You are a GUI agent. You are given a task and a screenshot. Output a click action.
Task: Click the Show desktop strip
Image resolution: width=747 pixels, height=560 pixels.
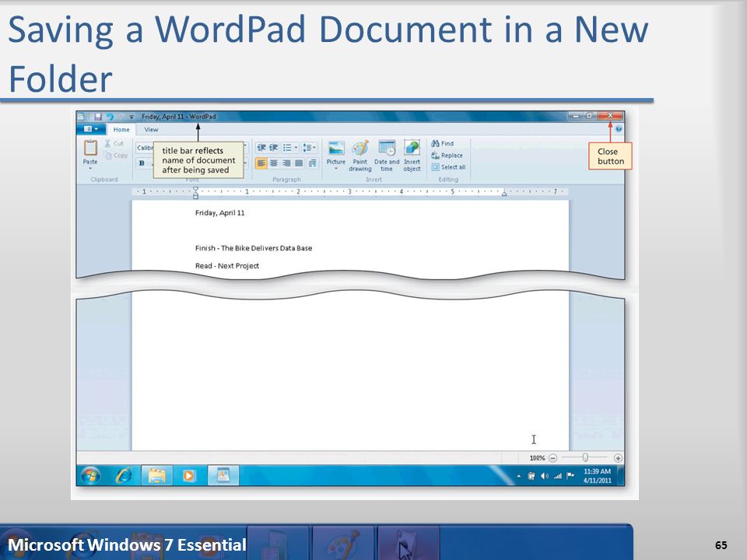621,475
